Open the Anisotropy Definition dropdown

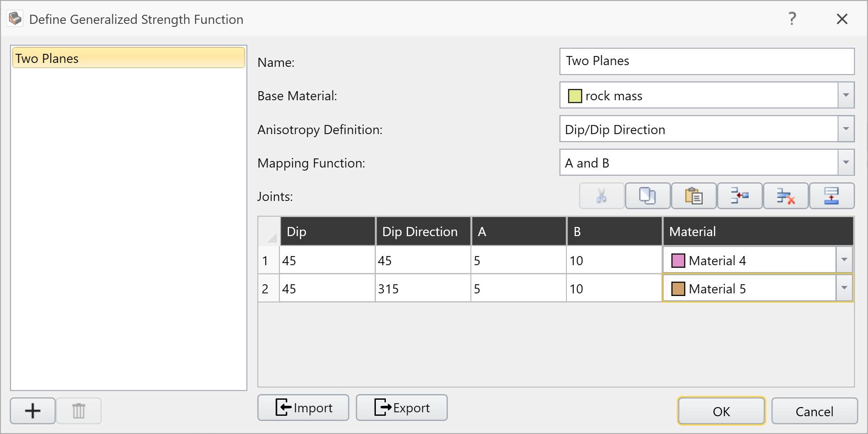846,129
